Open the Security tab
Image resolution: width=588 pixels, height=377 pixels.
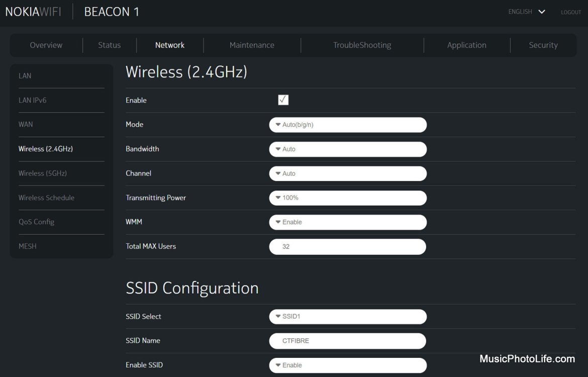click(x=543, y=45)
